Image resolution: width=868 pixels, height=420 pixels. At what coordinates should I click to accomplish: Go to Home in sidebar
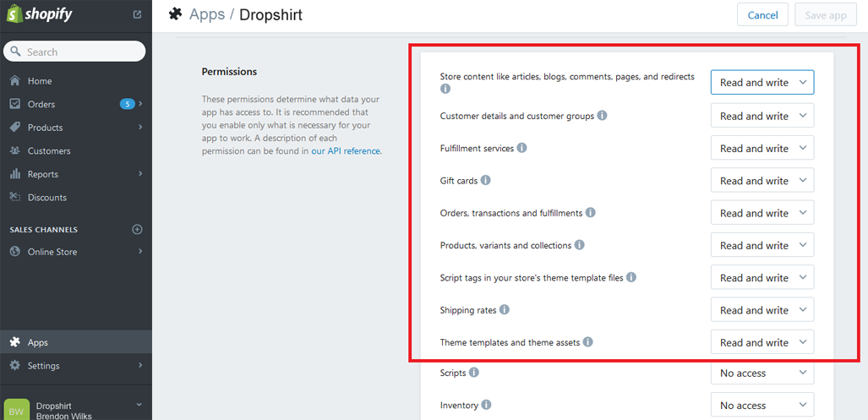tap(76, 81)
